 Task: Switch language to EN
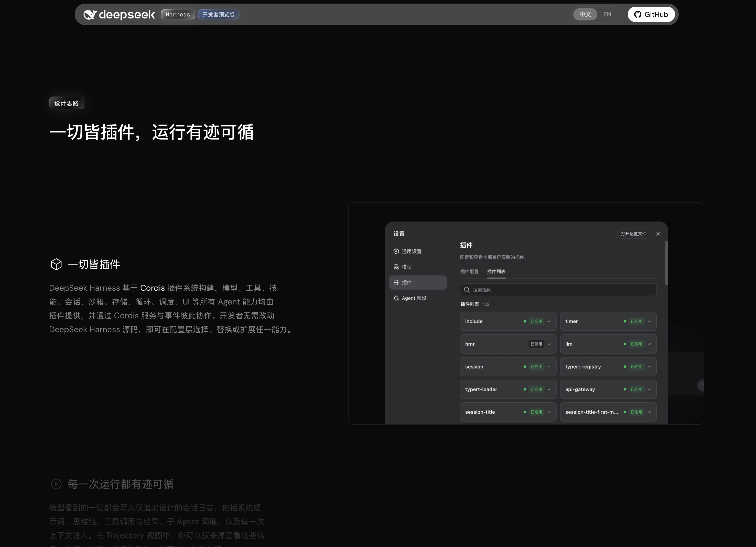tap(607, 14)
